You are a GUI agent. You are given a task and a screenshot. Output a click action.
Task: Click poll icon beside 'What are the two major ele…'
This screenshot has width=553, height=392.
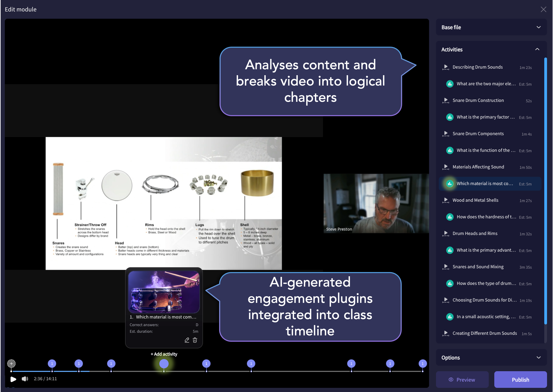[x=450, y=84]
